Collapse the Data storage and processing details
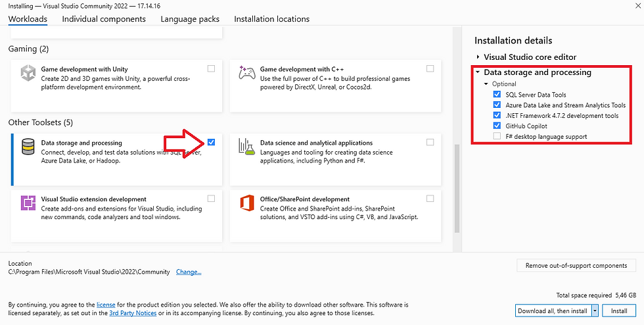This screenshot has width=644, height=325. [478, 72]
